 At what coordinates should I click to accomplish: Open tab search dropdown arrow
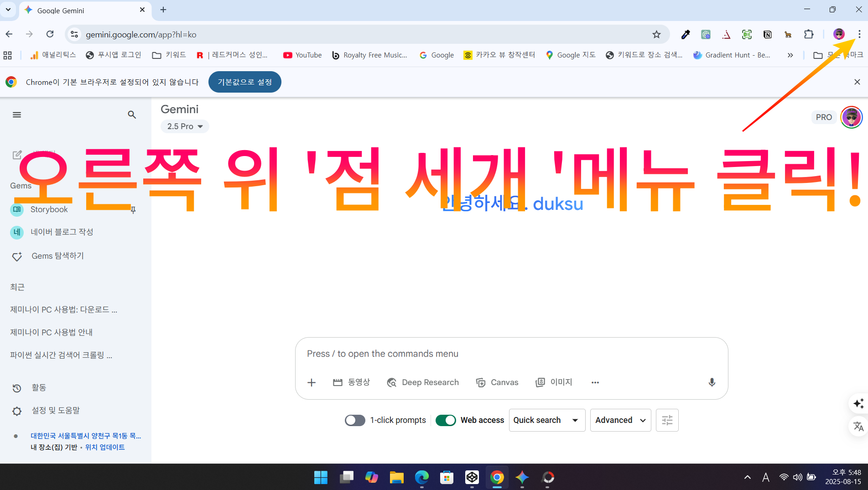tap(8, 10)
